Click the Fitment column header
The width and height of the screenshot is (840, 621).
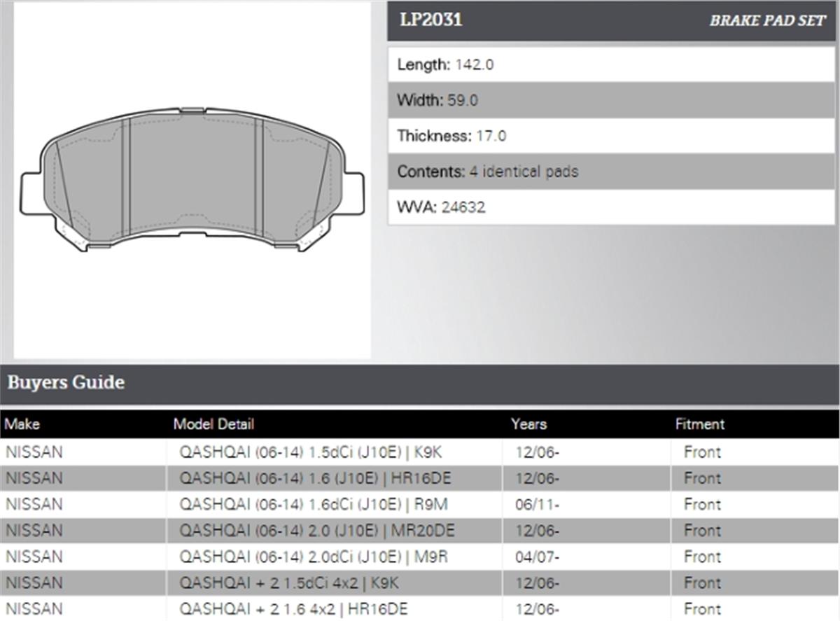(x=699, y=424)
